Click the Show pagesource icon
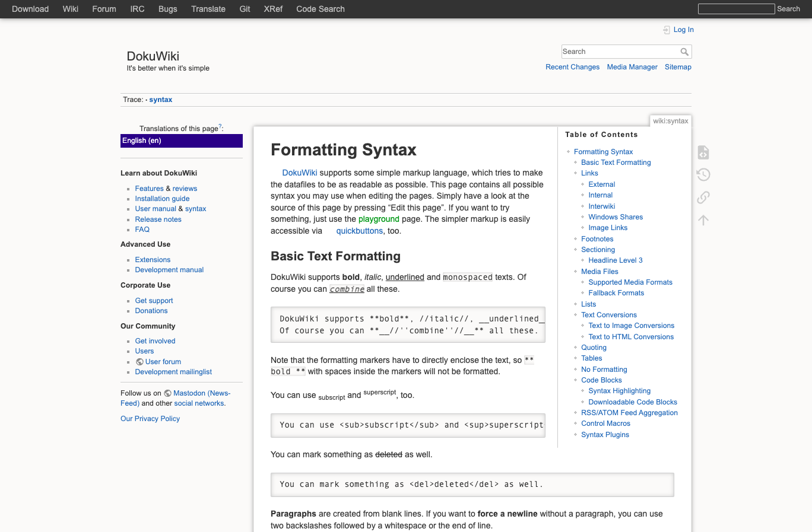The image size is (812, 532). (x=703, y=152)
